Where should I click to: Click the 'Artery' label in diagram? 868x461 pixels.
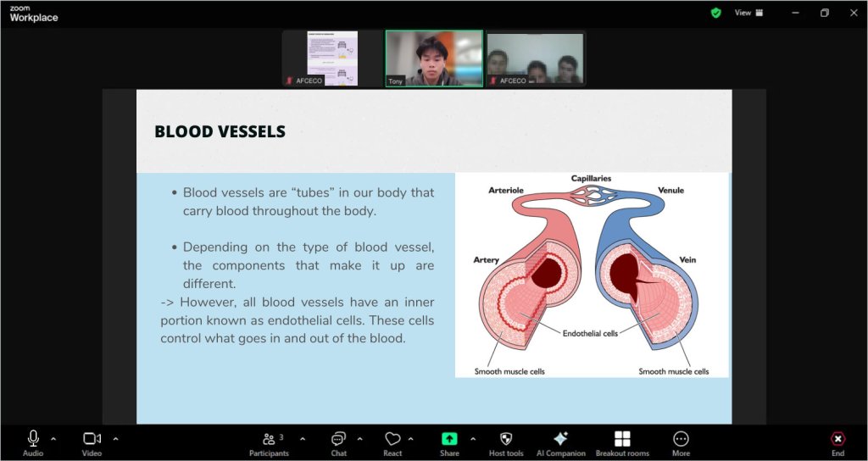[x=486, y=260]
